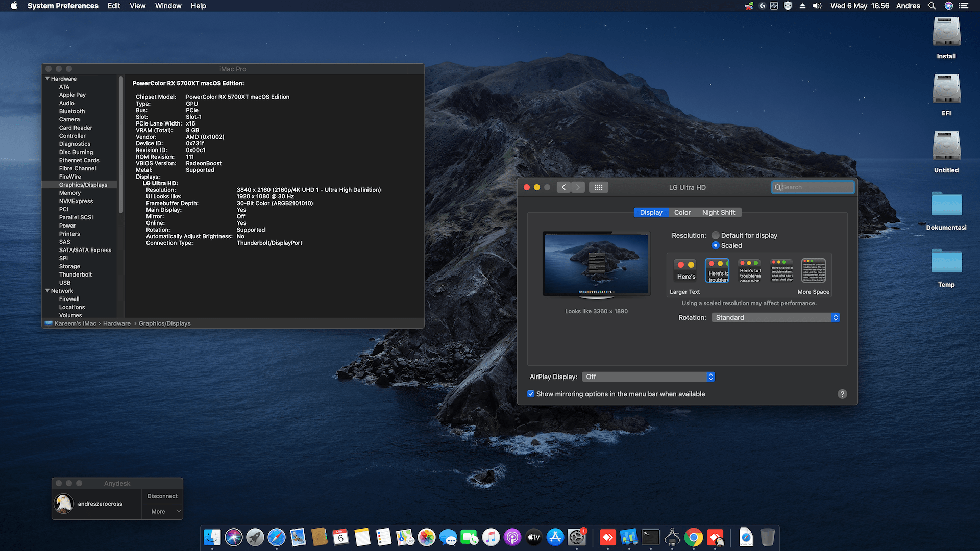Click System Preferences gear in Dock
This screenshot has width=980, height=551.
click(x=577, y=537)
